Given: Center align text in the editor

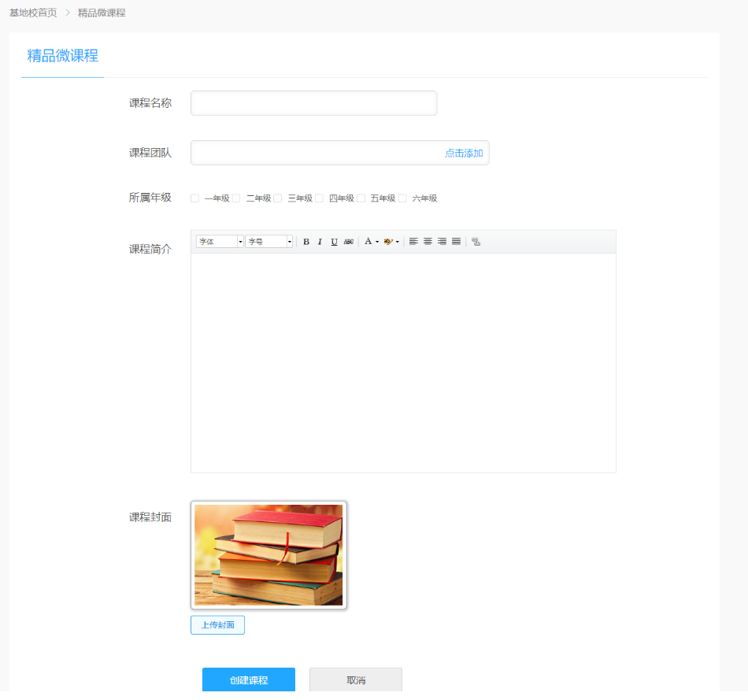Looking at the screenshot, I should click(428, 242).
